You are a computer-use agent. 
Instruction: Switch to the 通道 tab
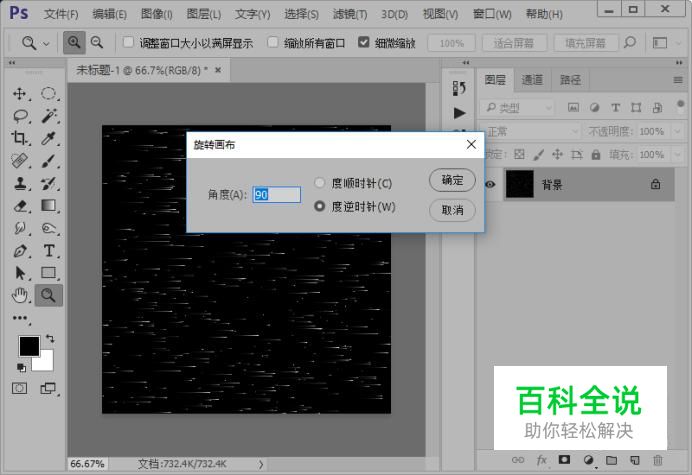click(x=532, y=80)
